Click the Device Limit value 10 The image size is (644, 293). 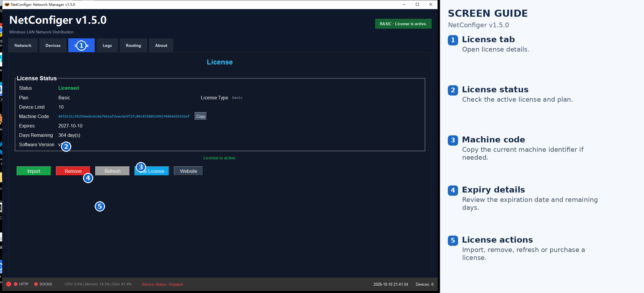tap(61, 107)
